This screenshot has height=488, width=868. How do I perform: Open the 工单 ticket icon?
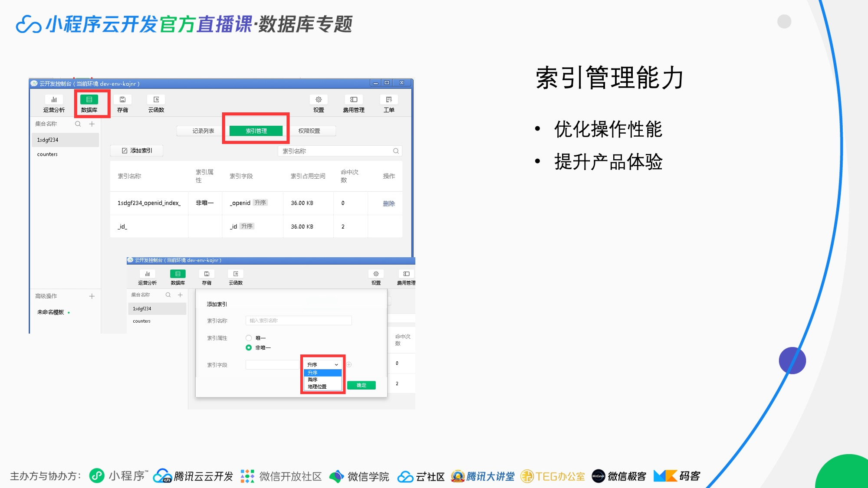click(389, 100)
